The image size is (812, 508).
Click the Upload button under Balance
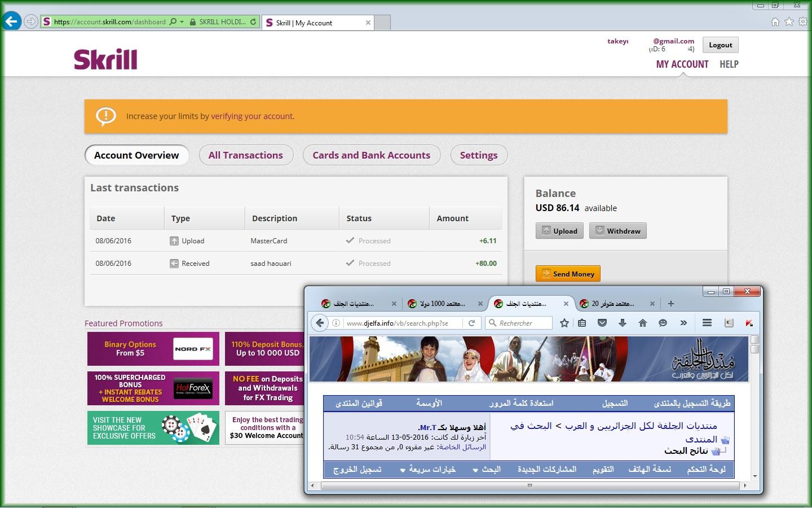[560, 231]
